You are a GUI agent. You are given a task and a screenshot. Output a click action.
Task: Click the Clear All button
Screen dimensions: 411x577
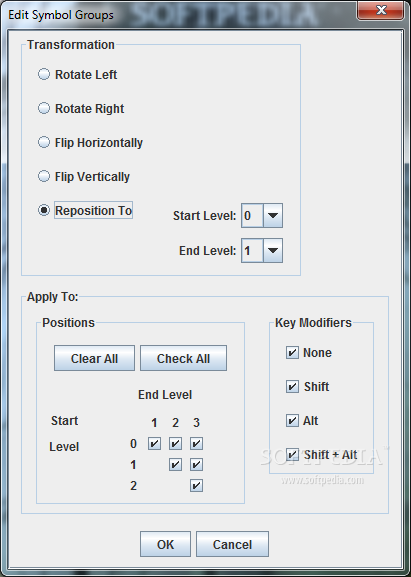(x=94, y=358)
